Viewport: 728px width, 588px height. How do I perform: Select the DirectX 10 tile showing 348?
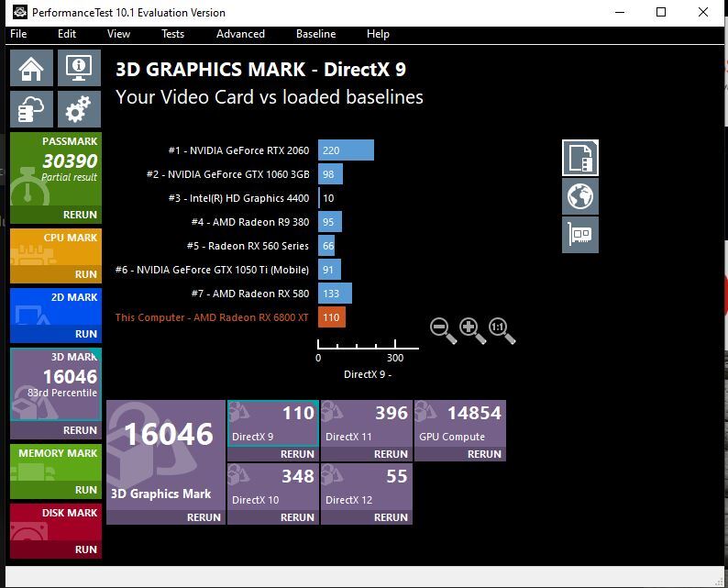coord(273,487)
